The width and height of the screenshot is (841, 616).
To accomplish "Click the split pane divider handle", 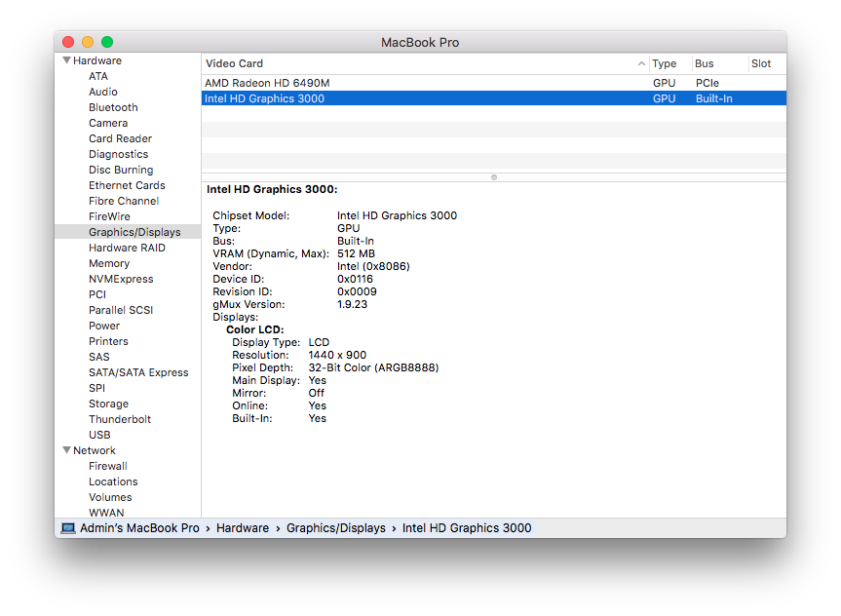I will [494, 177].
